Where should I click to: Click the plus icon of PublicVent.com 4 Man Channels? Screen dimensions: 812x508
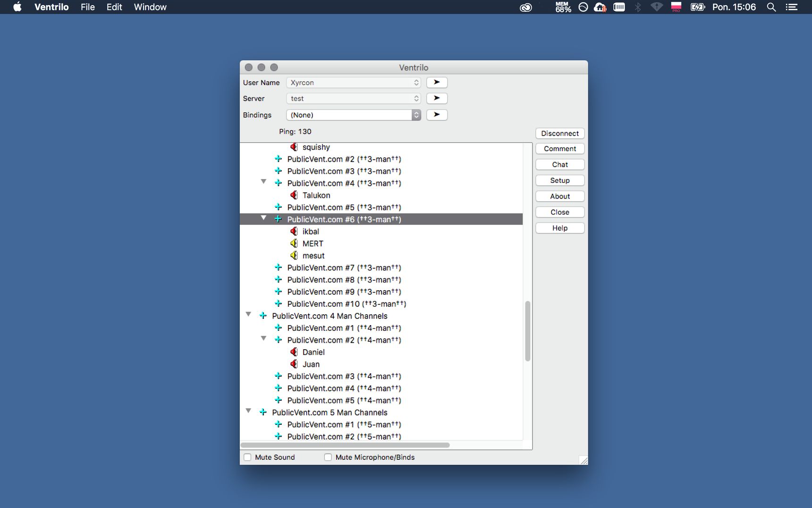tap(263, 316)
